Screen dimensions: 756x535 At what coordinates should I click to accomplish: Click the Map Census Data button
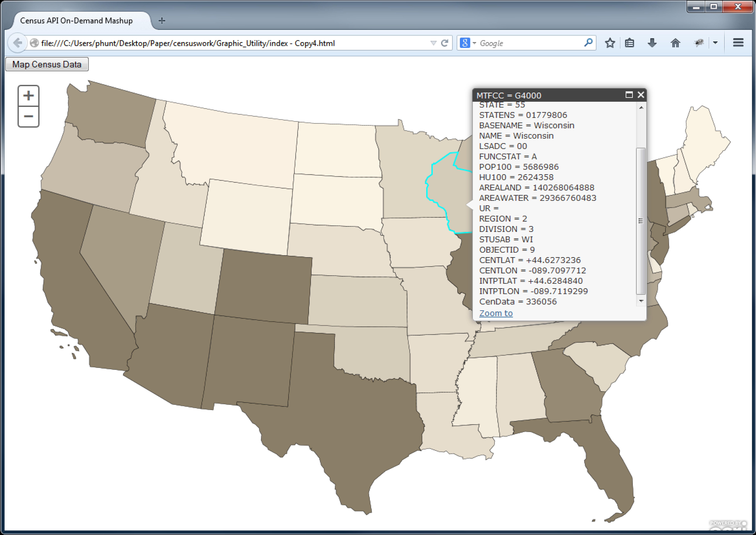47,64
